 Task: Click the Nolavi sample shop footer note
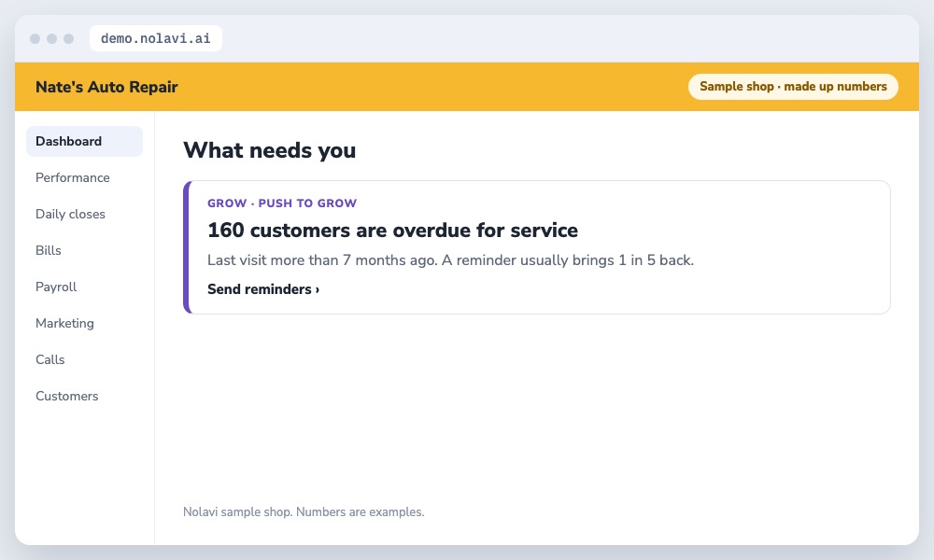tap(304, 511)
